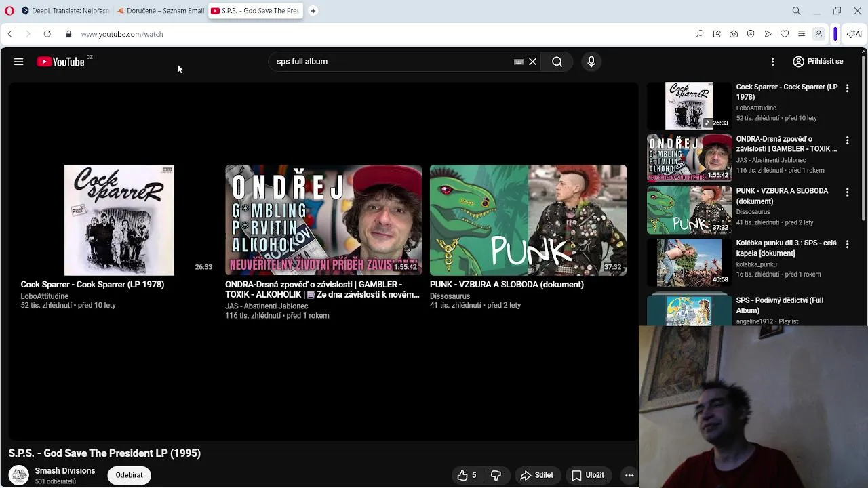Screen dimensions: 868x488
Task: Open more actions three-dot button below video
Action: (629, 475)
